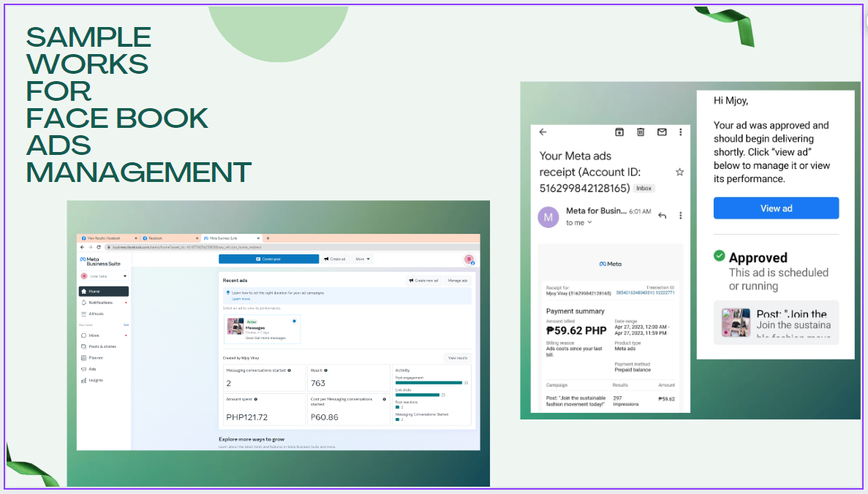Screen dimensions: 868x494
Task: Open Insights in the sidebar
Action: coord(104,380)
